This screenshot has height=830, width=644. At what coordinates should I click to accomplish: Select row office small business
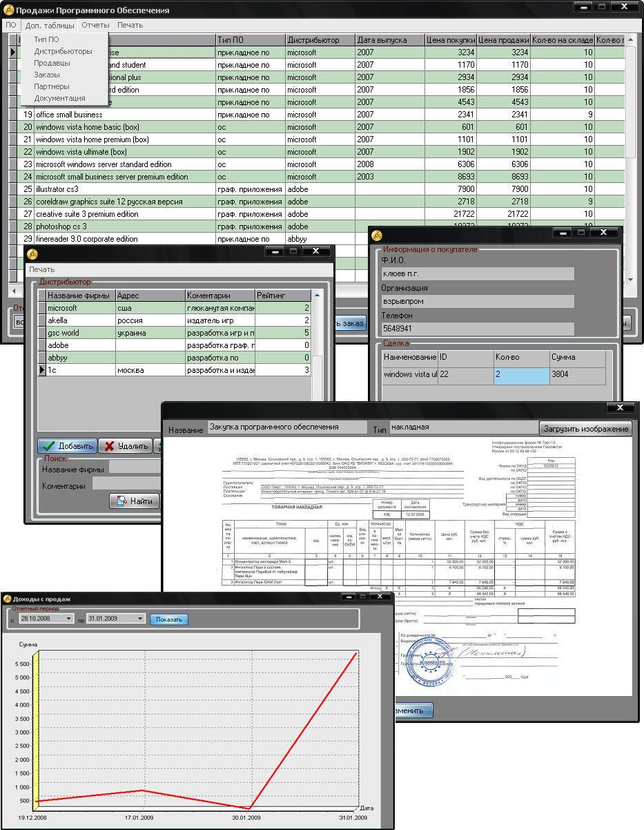pos(316,115)
